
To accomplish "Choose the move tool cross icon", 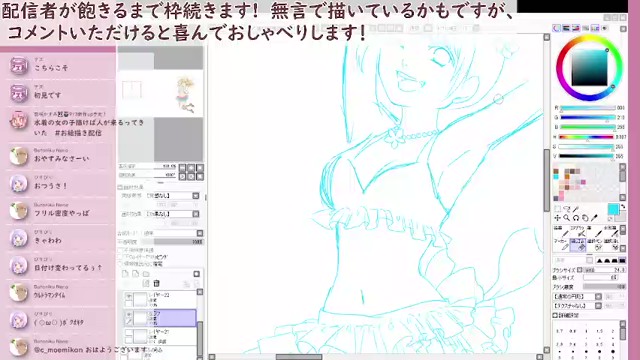I will coord(557,218).
